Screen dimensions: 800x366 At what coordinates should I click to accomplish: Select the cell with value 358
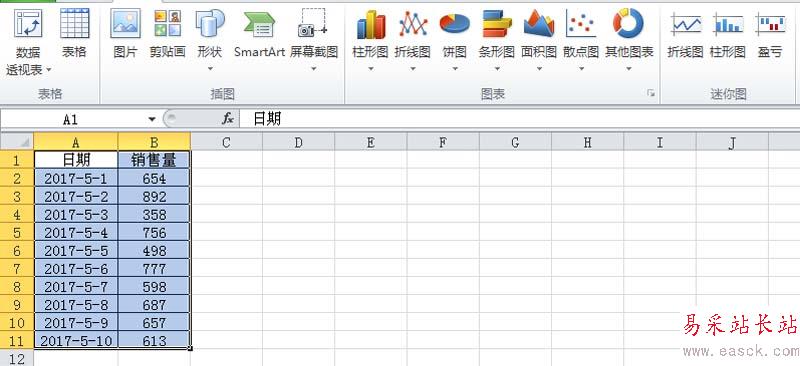coord(155,214)
